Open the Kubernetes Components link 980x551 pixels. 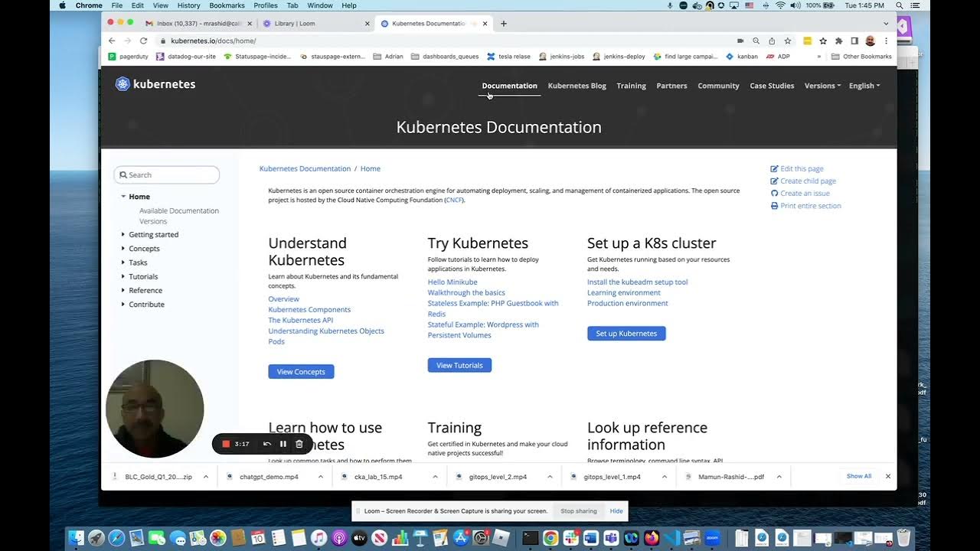click(x=309, y=310)
